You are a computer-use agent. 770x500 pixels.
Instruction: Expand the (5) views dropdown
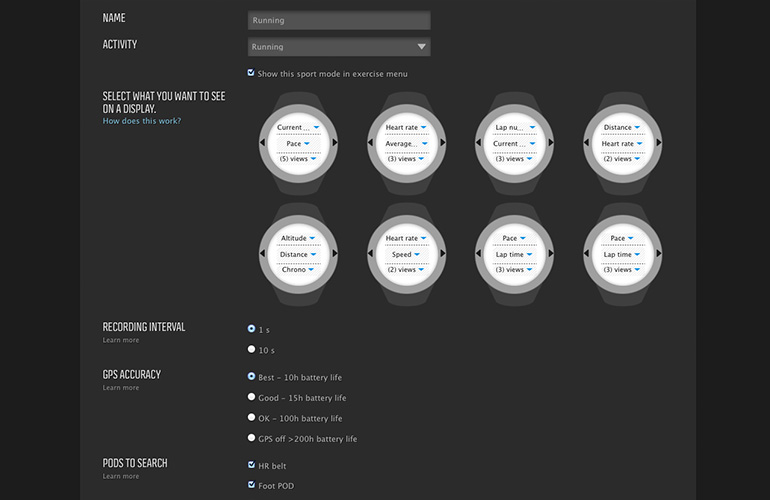pos(298,159)
